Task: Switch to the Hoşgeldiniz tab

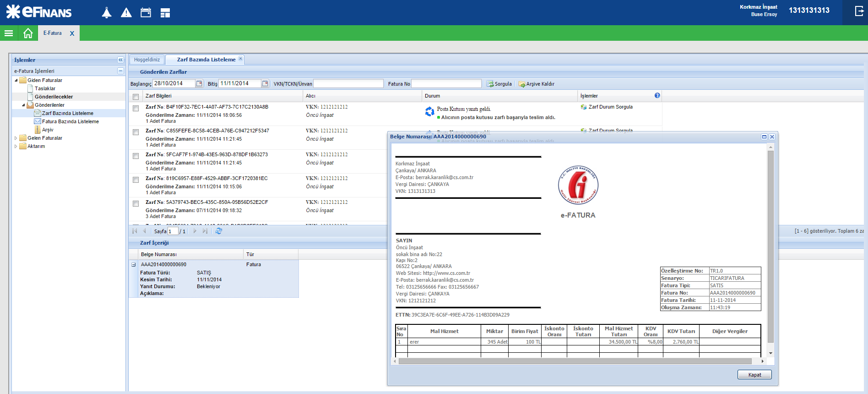Action: (x=147, y=60)
